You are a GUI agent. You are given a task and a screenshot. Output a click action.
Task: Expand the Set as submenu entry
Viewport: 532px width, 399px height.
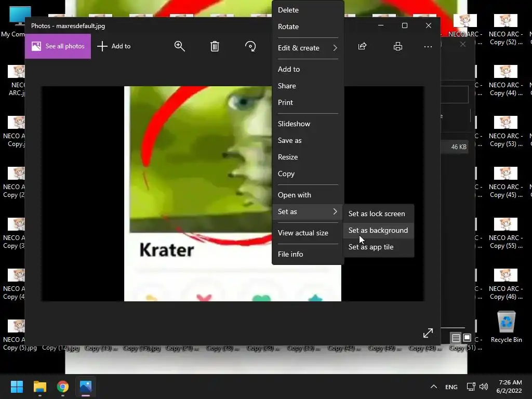tap(308, 212)
